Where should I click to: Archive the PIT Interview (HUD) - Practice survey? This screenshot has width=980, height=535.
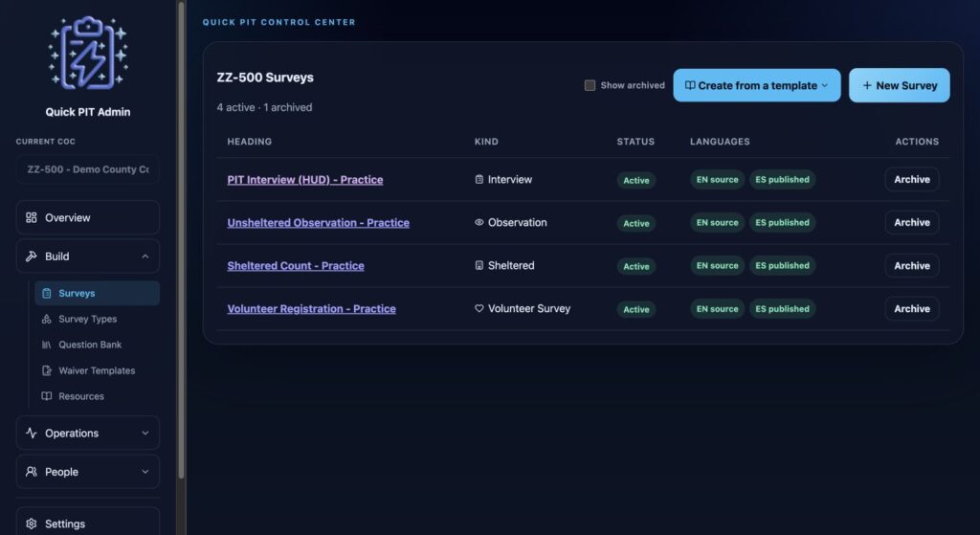pos(911,179)
